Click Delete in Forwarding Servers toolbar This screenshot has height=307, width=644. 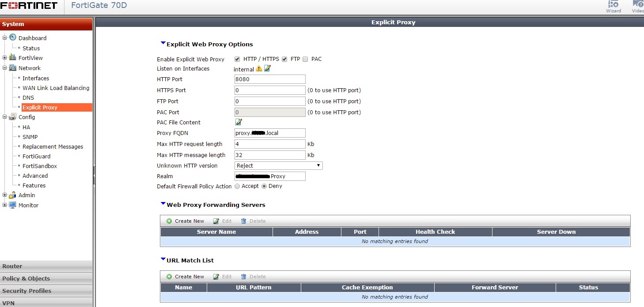[x=254, y=221]
